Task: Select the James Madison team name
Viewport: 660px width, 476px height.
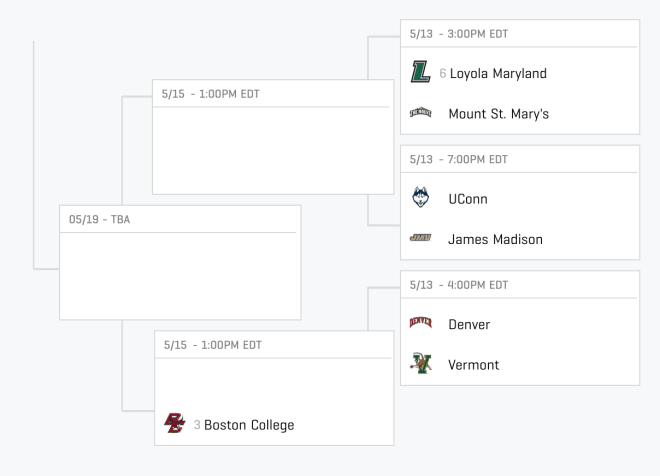Action: pyautogui.click(x=495, y=239)
